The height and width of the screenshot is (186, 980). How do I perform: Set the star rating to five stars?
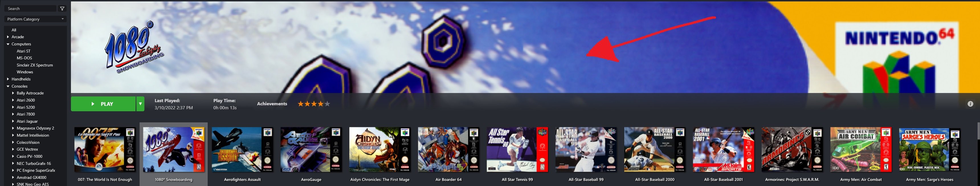pyautogui.click(x=327, y=104)
